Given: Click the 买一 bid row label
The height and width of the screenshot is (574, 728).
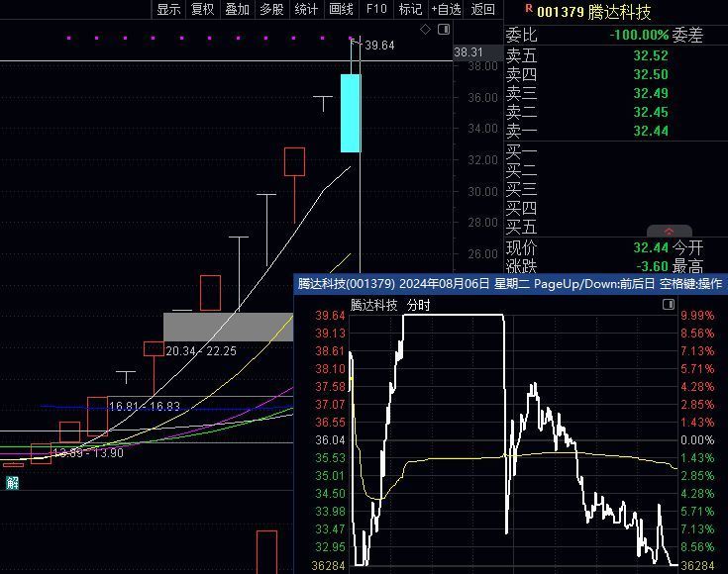Looking at the screenshot, I should coord(521,151).
